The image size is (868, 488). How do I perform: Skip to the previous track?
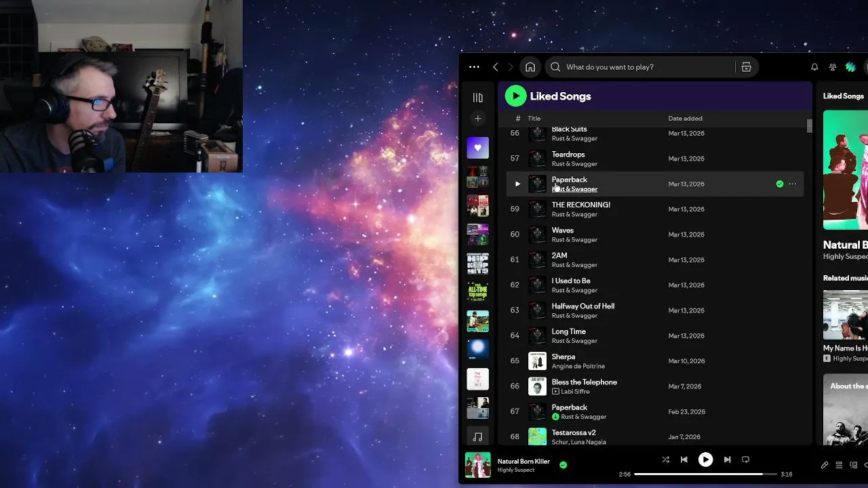tap(684, 460)
